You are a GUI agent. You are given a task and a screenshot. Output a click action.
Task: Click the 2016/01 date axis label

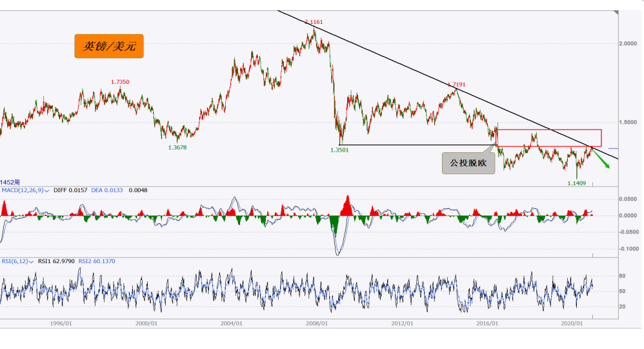[x=487, y=324]
